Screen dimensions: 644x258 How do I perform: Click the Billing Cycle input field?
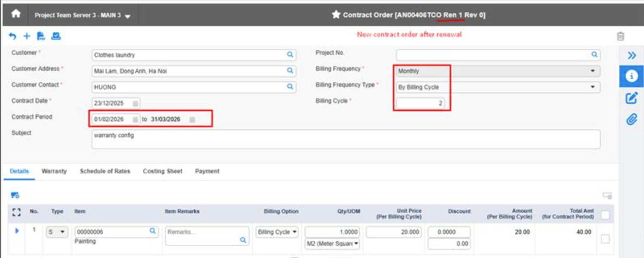pos(420,103)
